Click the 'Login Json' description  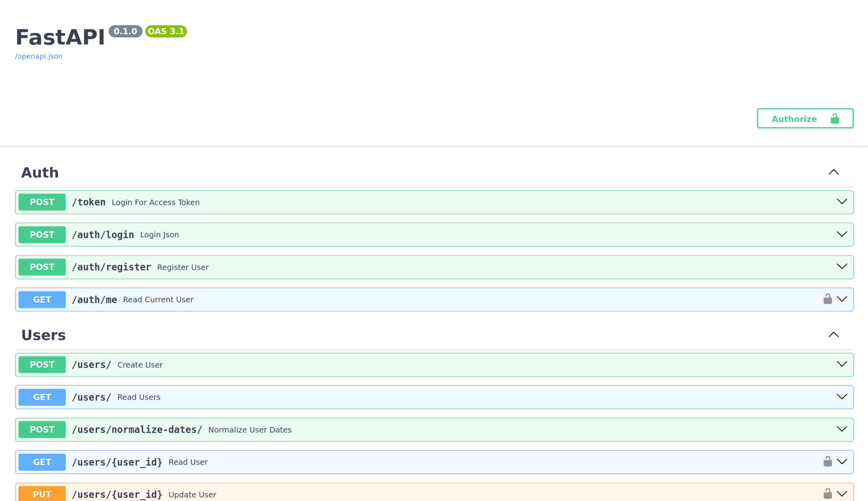(x=159, y=235)
